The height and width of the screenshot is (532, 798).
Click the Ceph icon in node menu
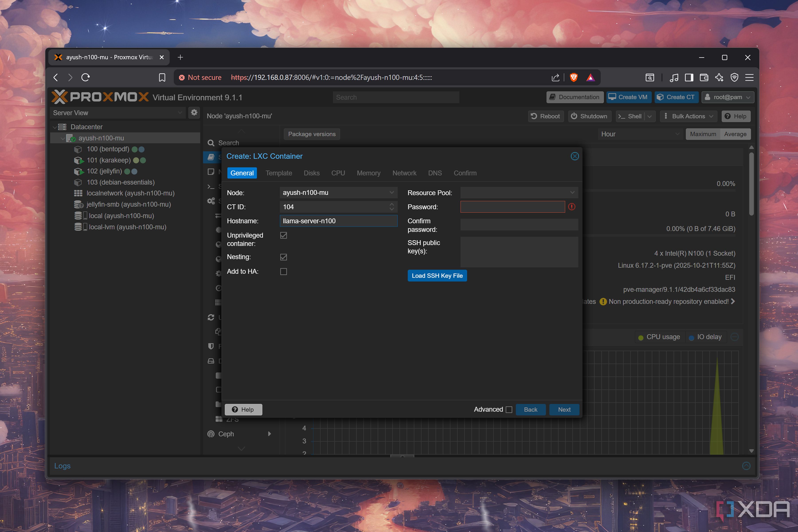point(211,434)
